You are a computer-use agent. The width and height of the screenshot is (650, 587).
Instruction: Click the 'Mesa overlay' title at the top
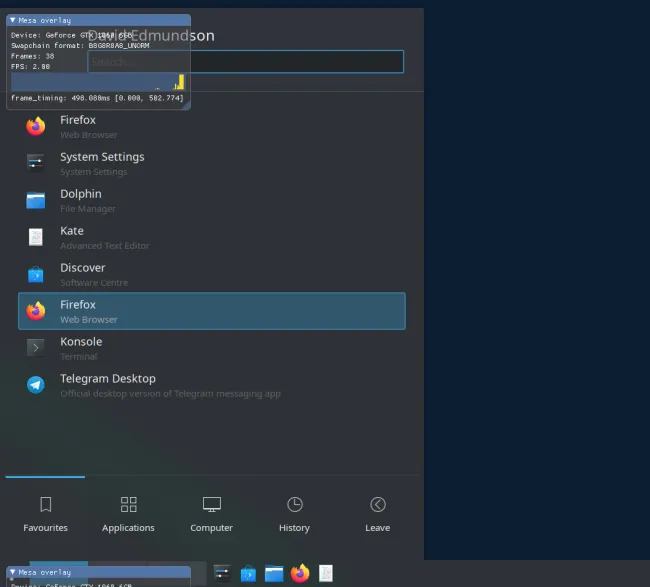(44, 20)
